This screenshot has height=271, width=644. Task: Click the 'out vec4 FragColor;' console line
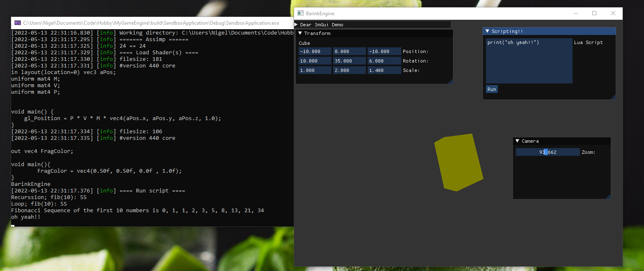click(42, 151)
